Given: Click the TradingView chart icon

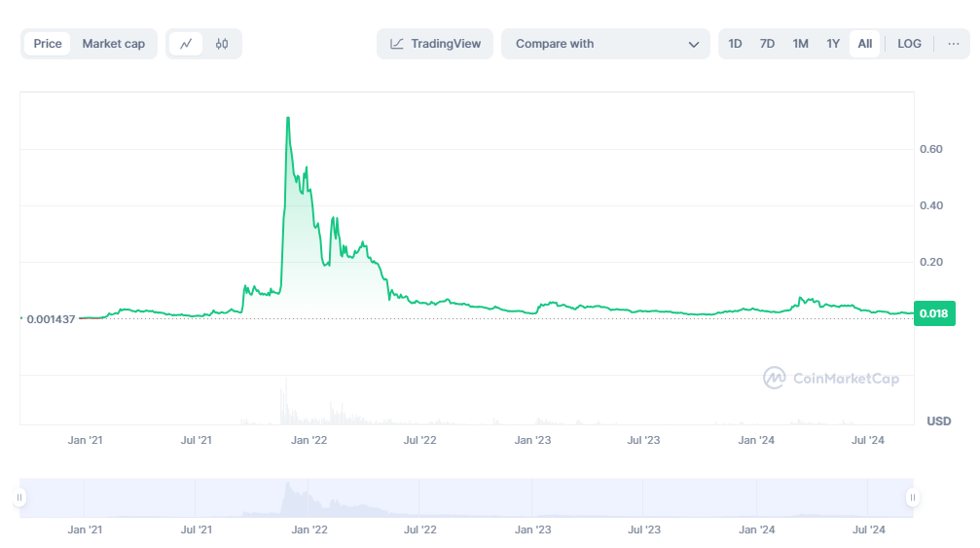Looking at the screenshot, I should coord(397,44).
